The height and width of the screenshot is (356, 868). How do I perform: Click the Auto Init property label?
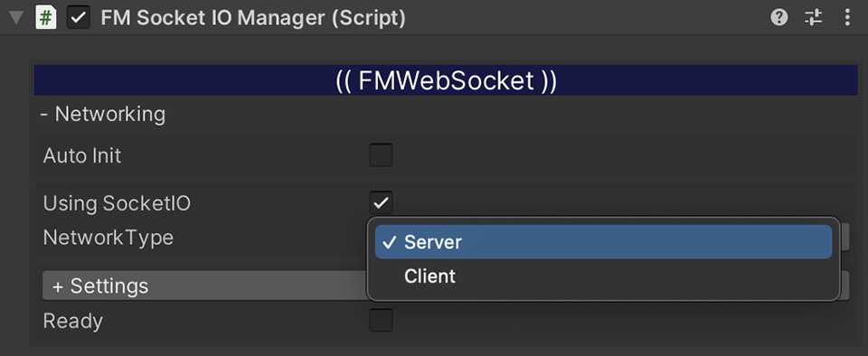click(82, 156)
